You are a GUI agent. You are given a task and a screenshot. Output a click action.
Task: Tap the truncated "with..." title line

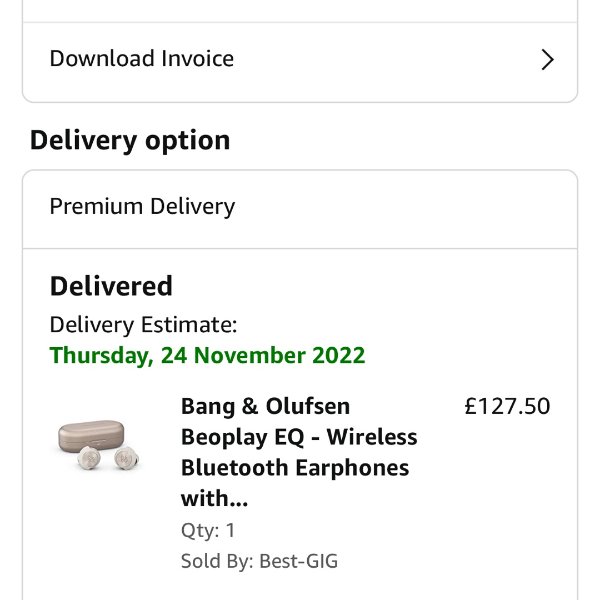click(214, 498)
